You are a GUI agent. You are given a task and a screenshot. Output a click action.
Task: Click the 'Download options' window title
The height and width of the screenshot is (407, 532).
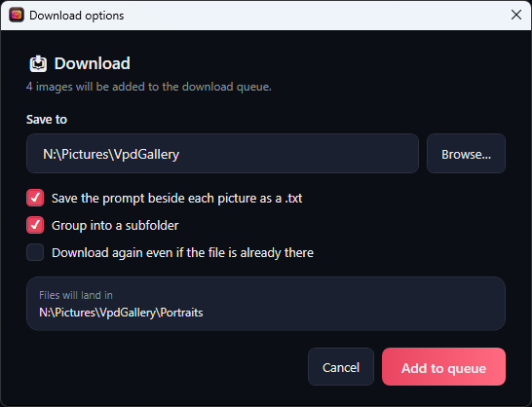coord(77,16)
